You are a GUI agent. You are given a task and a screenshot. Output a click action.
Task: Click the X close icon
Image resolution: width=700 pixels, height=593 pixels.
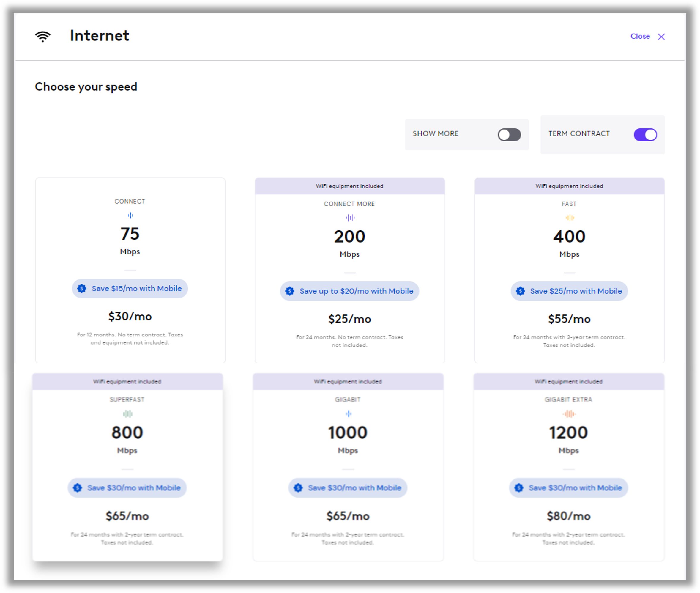click(x=661, y=37)
